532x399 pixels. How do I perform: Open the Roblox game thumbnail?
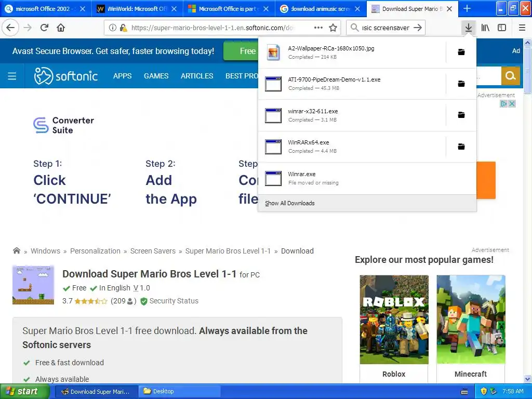[394, 320]
